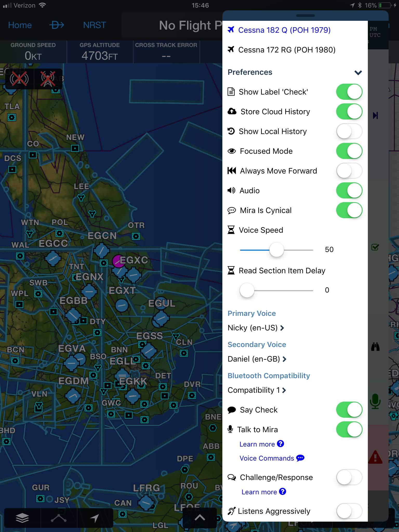
Task: Tap the EGCC airport symbol on map
Action: [53, 258]
